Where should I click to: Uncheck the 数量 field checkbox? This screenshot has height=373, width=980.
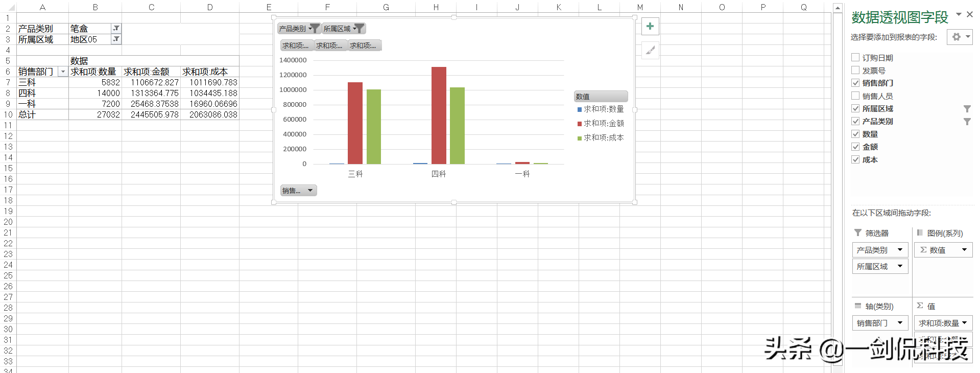coord(855,134)
